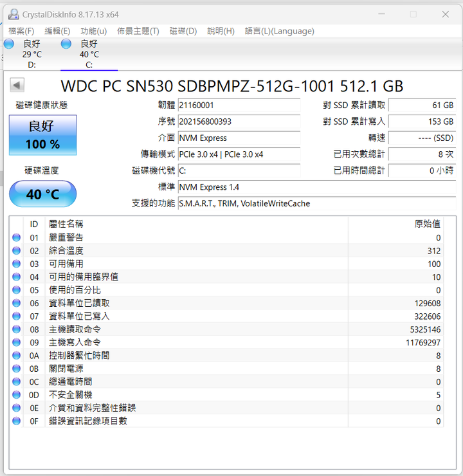
Task: Click status orb for attribute 03 可用備用
Action: pos(16,264)
